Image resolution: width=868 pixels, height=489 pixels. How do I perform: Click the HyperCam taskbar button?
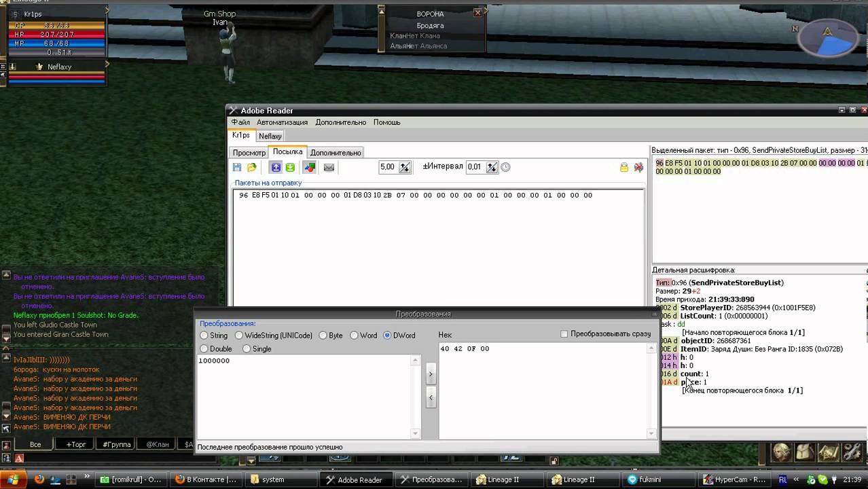(x=734, y=479)
